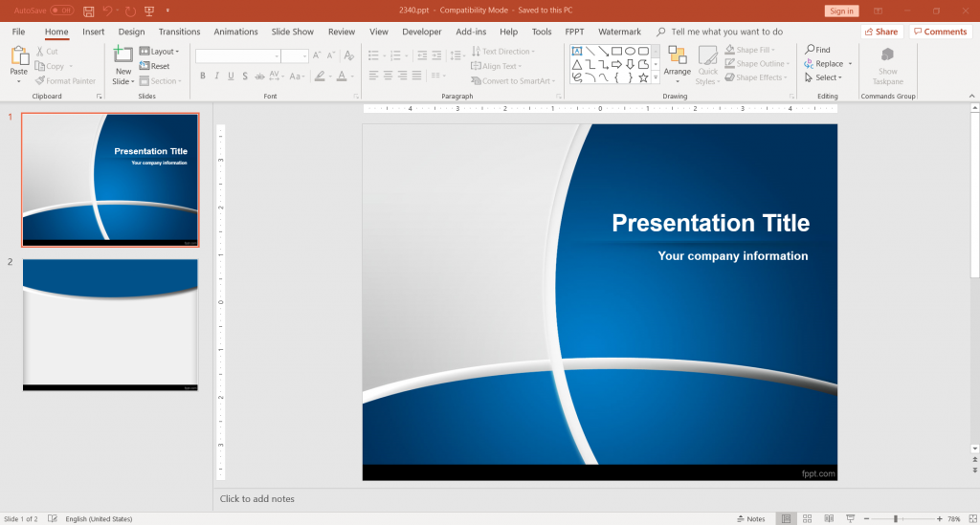Image resolution: width=980 pixels, height=525 pixels.
Task: Open the font name combo box
Action: [x=237, y=56]
